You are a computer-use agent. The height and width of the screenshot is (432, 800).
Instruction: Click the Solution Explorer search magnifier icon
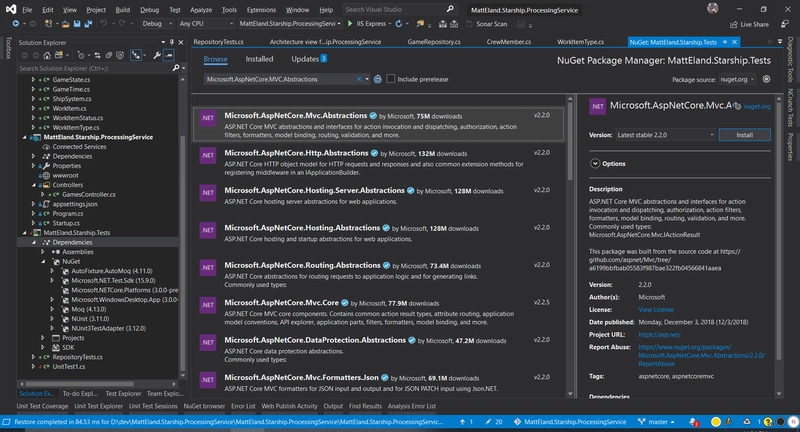point(176,68)
